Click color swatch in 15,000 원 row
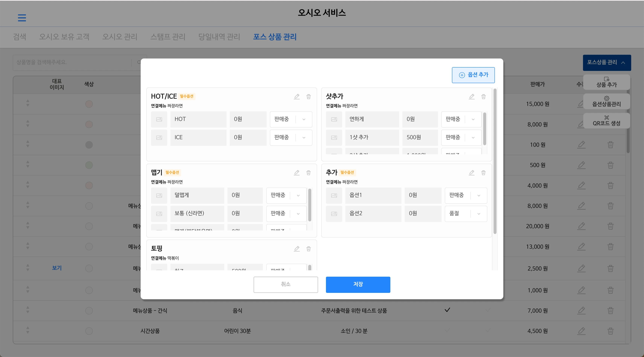The image size is (644, 357). click(89, 104)
